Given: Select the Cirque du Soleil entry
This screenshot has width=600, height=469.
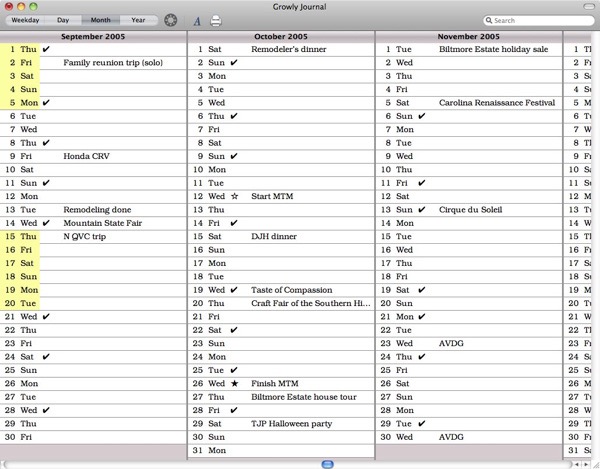Looking at the screenshot, I should tap(473, 210).
